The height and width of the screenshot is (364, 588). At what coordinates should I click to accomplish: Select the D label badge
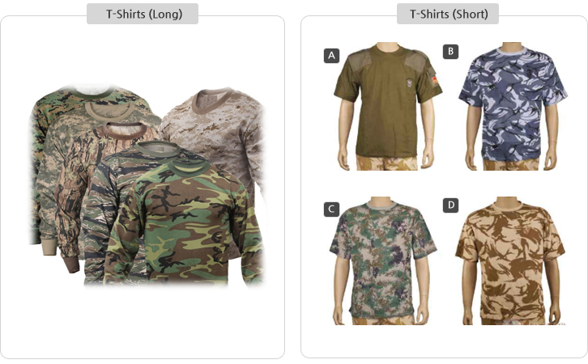450,205
